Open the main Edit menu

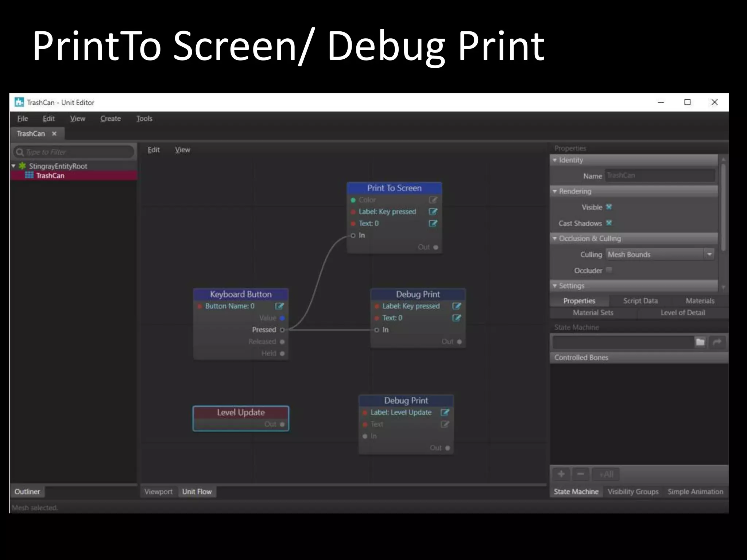(49, 118)
